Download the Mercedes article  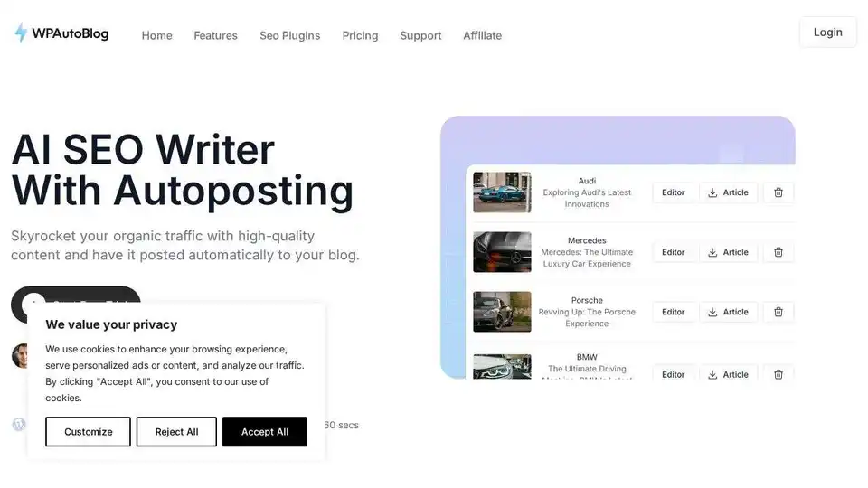[x=728, y=252]
